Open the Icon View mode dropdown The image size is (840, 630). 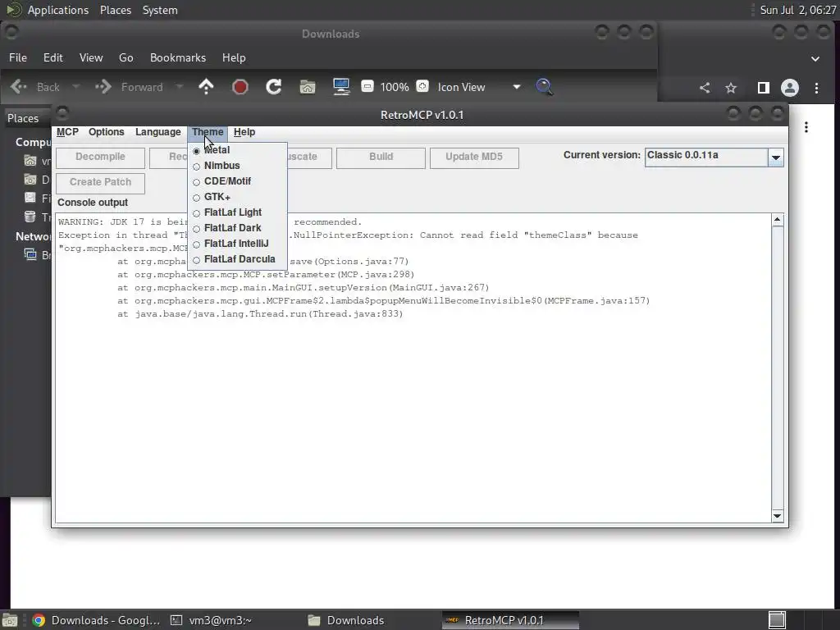pyautogui.click(x=479, y=87)
